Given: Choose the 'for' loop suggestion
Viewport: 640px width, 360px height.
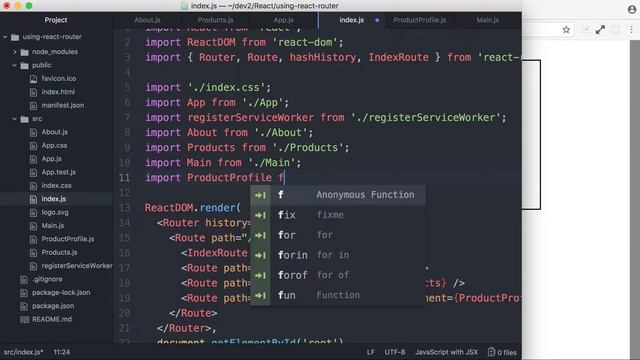Looking at the screenshot, I should tap(338, 235).
